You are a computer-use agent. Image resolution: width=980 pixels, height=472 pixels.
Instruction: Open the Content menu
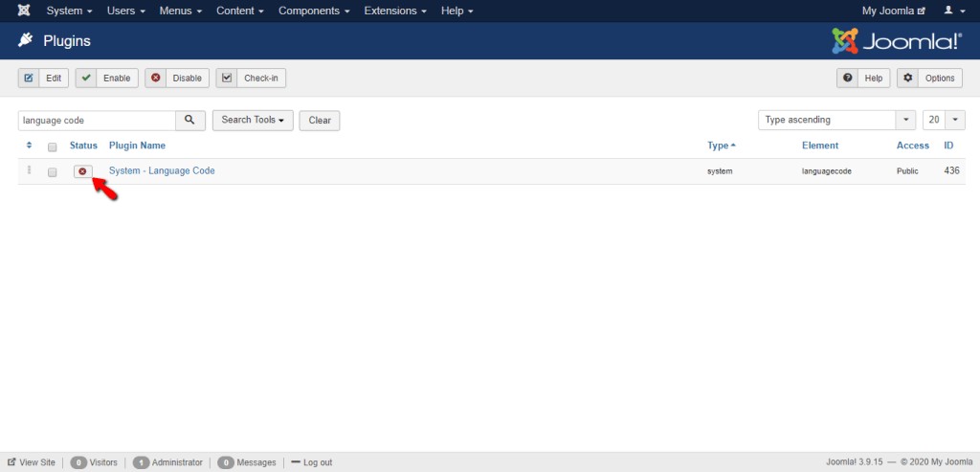240,11
